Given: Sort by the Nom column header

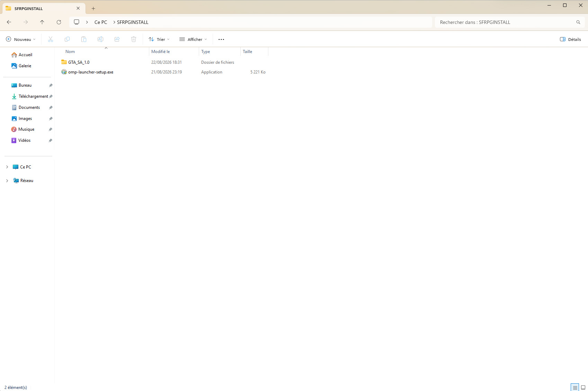Looking at the screenshot, I should pos(70,52).
